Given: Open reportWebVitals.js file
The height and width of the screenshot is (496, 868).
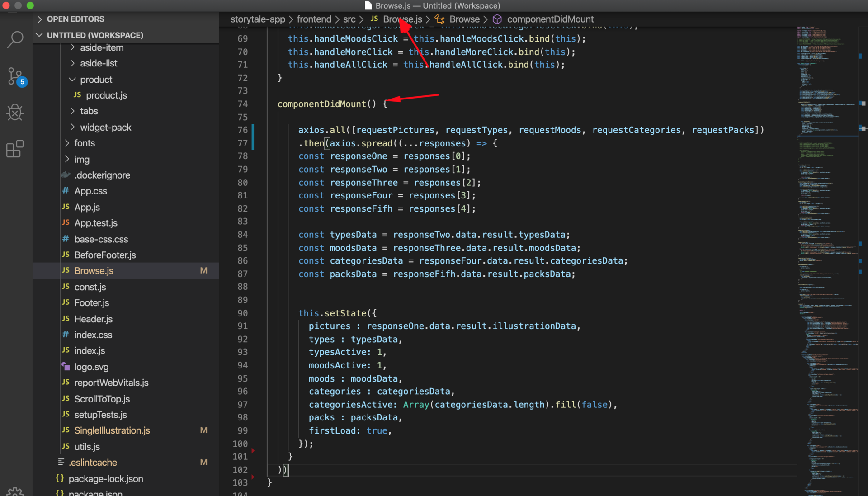Looking at the screenshot, I should pyautogui.click(x=111, y=383).
